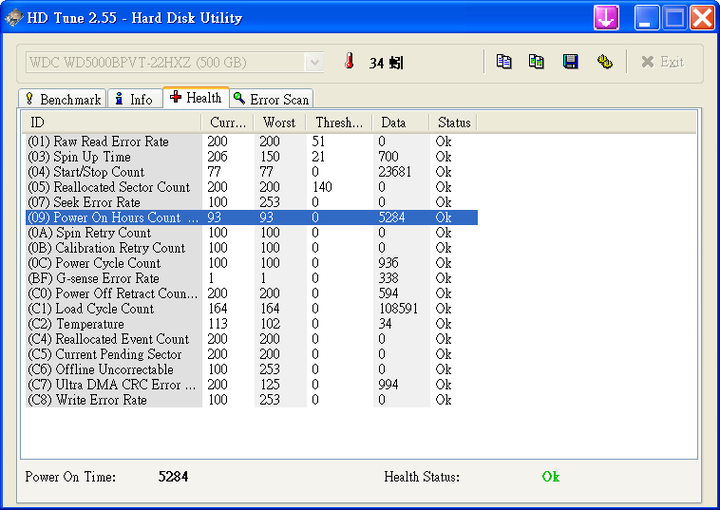Click the Power On Time value 5284
Viewport: 720px width, 510px height.
(x=173, y=476)
